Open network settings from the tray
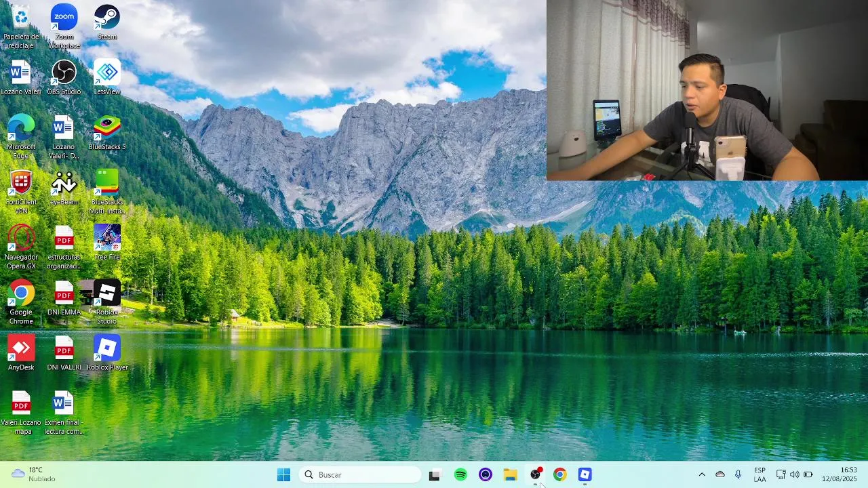The width and height of the screenshot is (868, 488). click(781, 474)
